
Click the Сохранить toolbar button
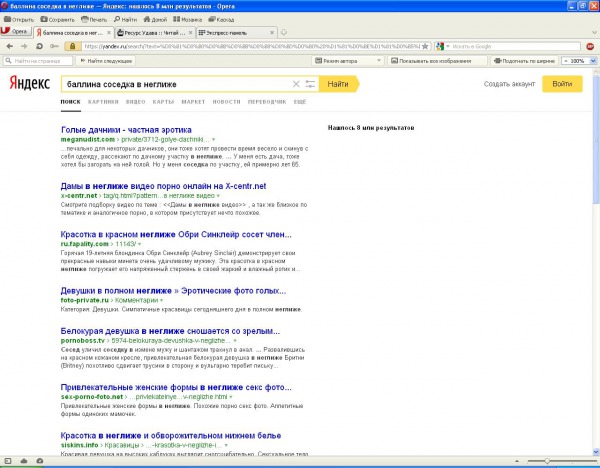pyautogui.click(x=57, y=19)
